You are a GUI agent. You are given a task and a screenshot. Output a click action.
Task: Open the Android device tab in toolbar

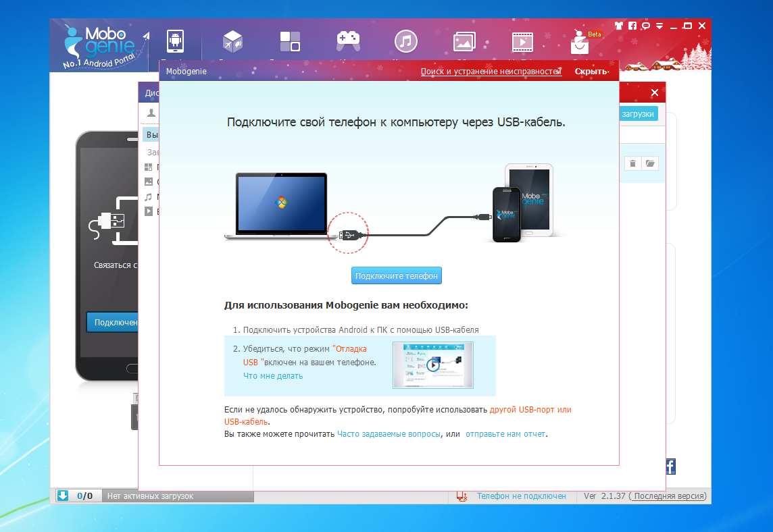[x=175, y=41]
